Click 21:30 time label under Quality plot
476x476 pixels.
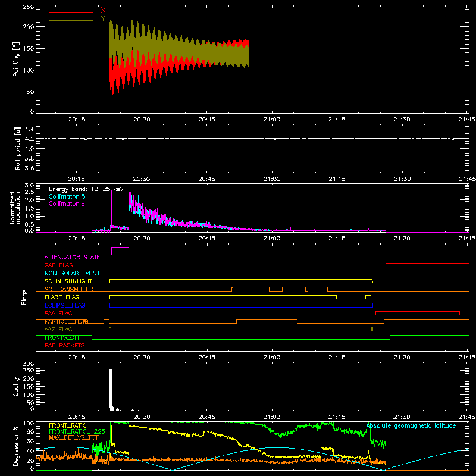point(402,417)
